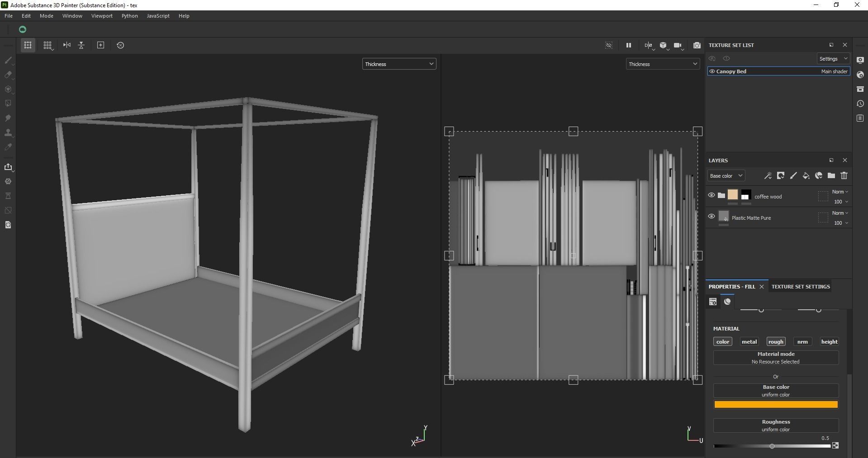Screen dimensions: 868x458
Task: Toggle horizontal symmetry mirror icon
Action: coord(67,45)
